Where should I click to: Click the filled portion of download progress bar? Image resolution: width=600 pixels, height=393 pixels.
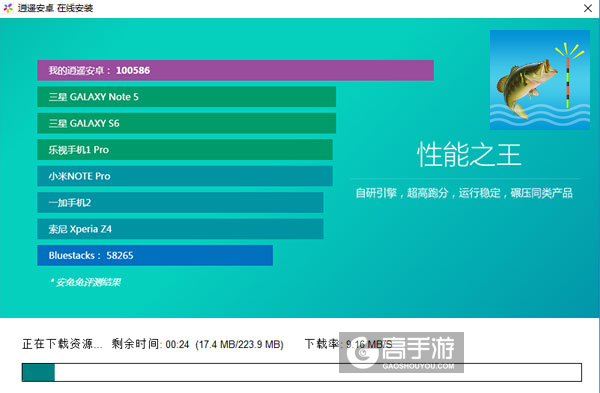[38, 372]
